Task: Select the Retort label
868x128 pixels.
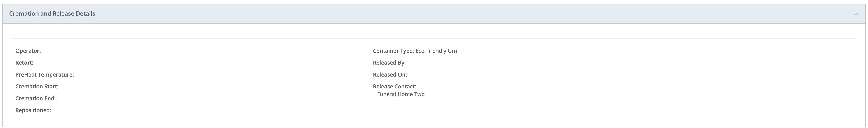Action: coord(24,63)
